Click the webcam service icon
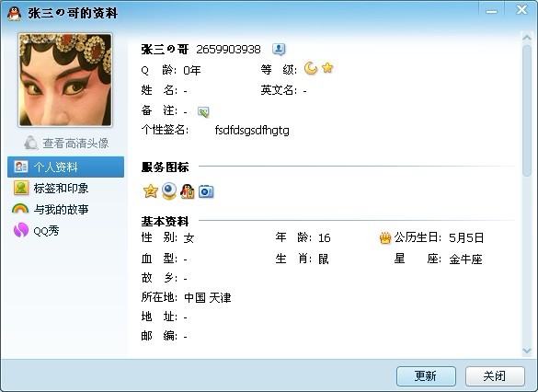 pos(169,190)
